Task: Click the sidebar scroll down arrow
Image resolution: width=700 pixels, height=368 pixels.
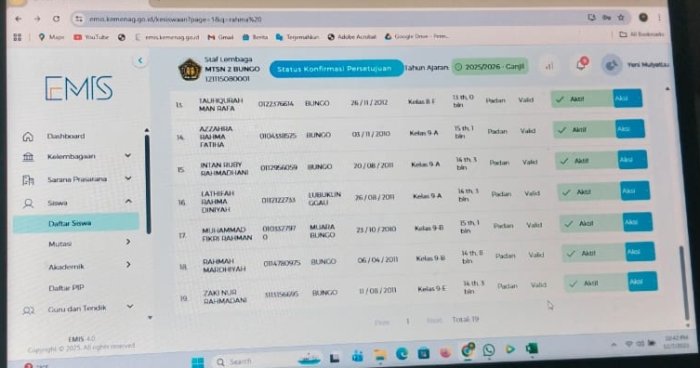Action: pyautogui.click(x=150, y=318)
